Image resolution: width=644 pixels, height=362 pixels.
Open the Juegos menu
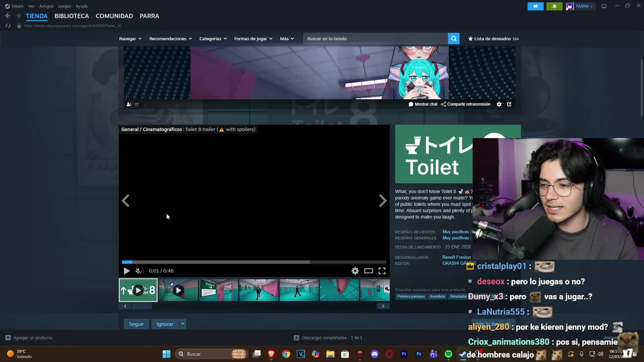(64, 6)
